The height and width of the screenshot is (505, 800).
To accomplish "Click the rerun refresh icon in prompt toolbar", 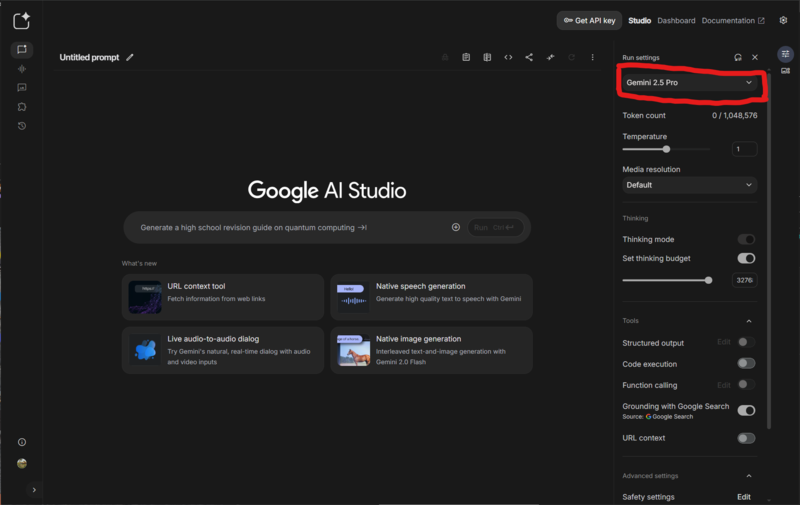I will coord(571,57).
